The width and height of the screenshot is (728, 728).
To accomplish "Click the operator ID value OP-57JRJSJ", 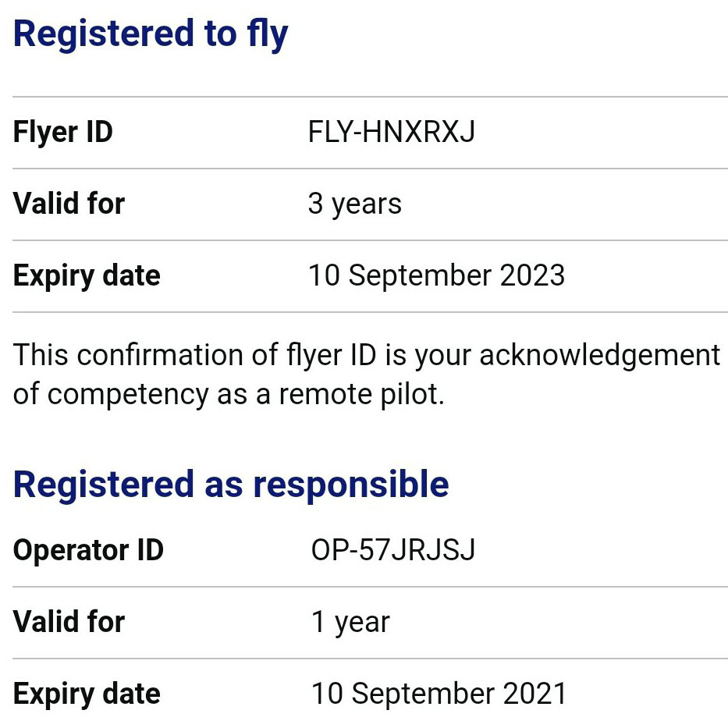I will [x=393, y=550].
